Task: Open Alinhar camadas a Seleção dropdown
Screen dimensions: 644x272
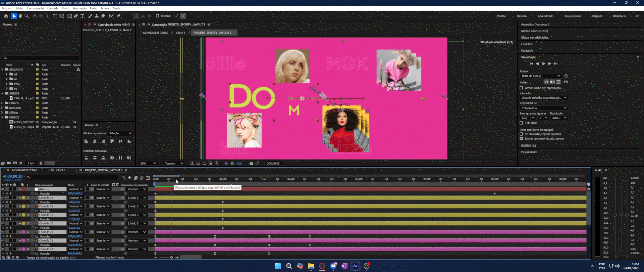Action: [x=120, y=133]
